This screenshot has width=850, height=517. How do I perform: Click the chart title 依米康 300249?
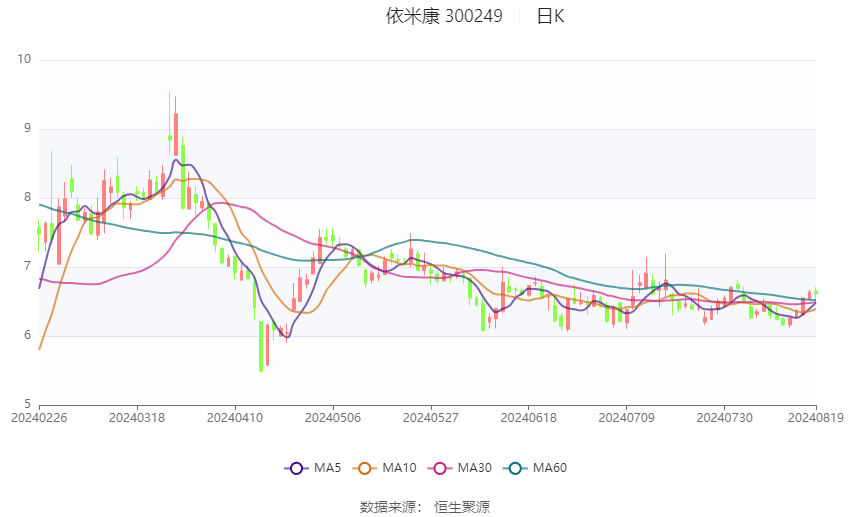(444, 16)
